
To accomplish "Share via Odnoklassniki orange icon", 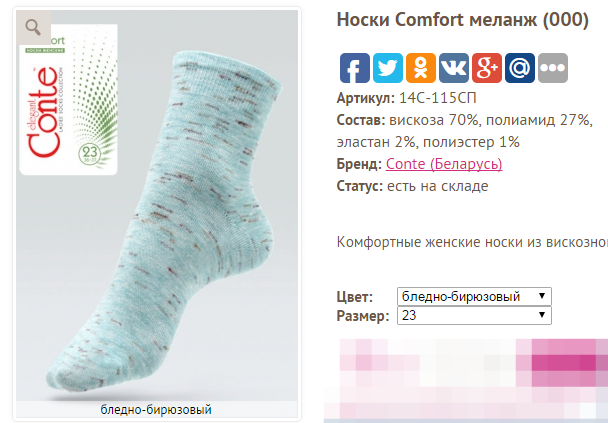I will tap(421, 68).
